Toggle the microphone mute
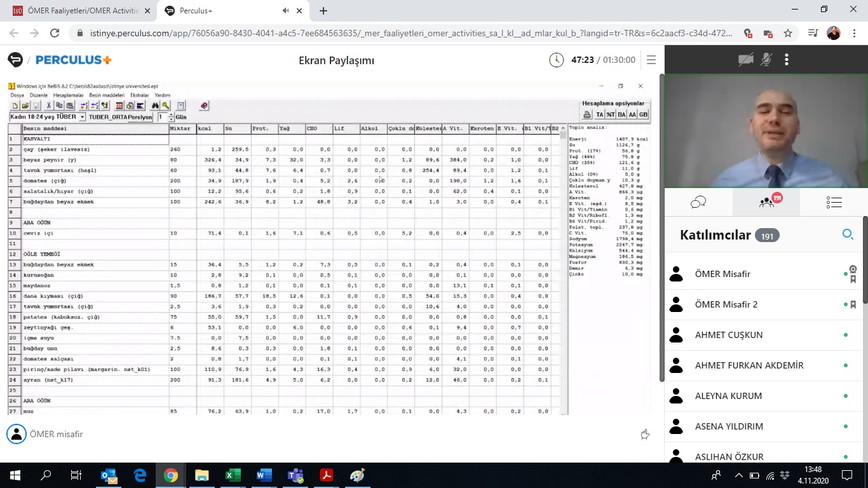868x488 pixels. coord(766,60)
